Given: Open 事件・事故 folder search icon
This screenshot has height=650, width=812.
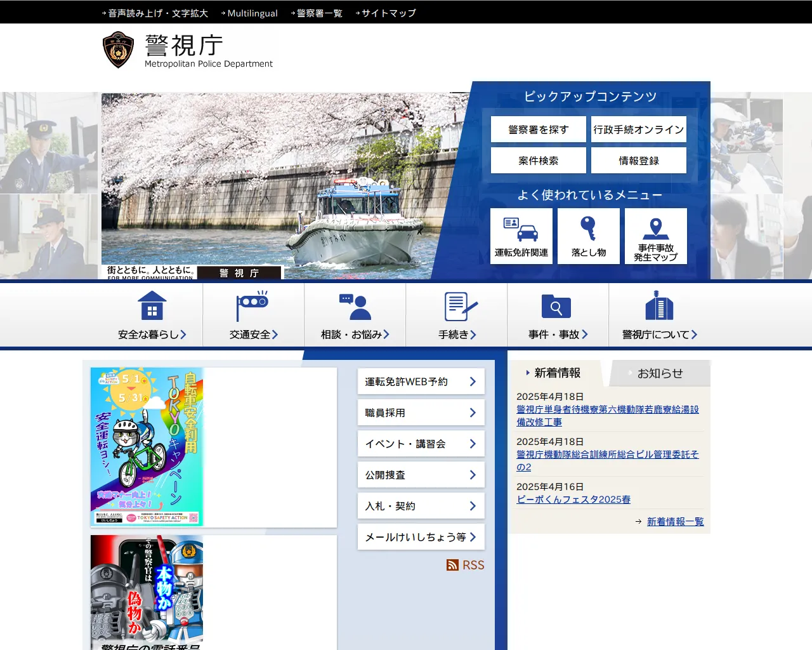Looking at the screenshot, I should (x=558, y=307).
